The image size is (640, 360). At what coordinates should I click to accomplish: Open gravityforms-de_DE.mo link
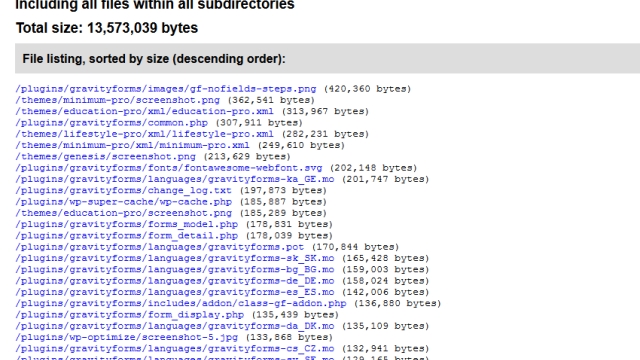[175, 281]
